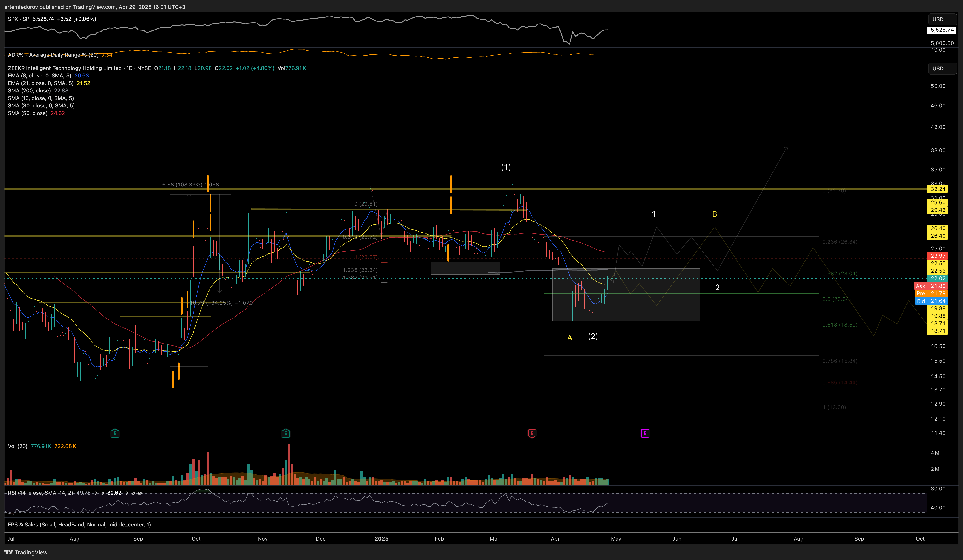Screen dimensions: 963x560
Task: Click the 5,528.74 SPX price label
Action: click(x=942, y=30)
